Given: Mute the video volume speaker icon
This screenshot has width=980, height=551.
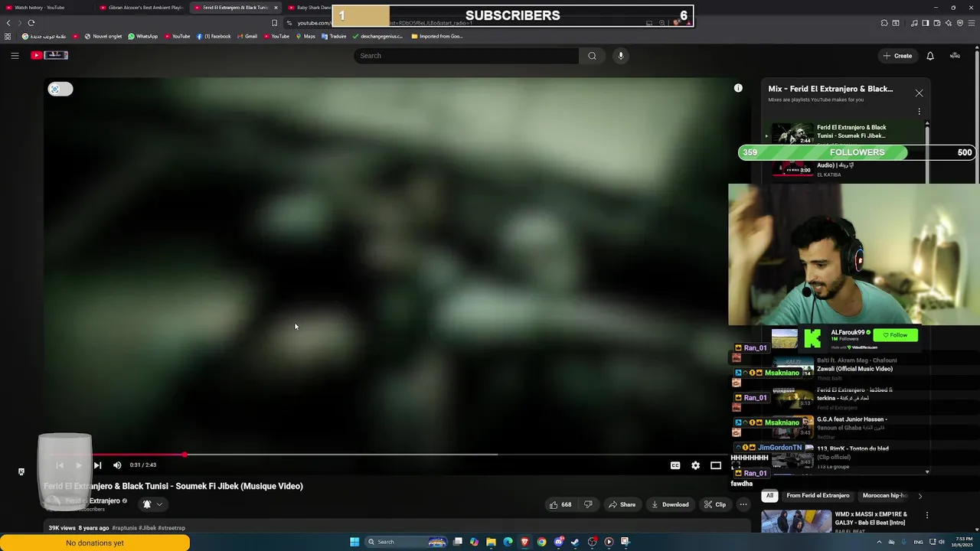Looking at the screenshot, I should pos(117,465).
